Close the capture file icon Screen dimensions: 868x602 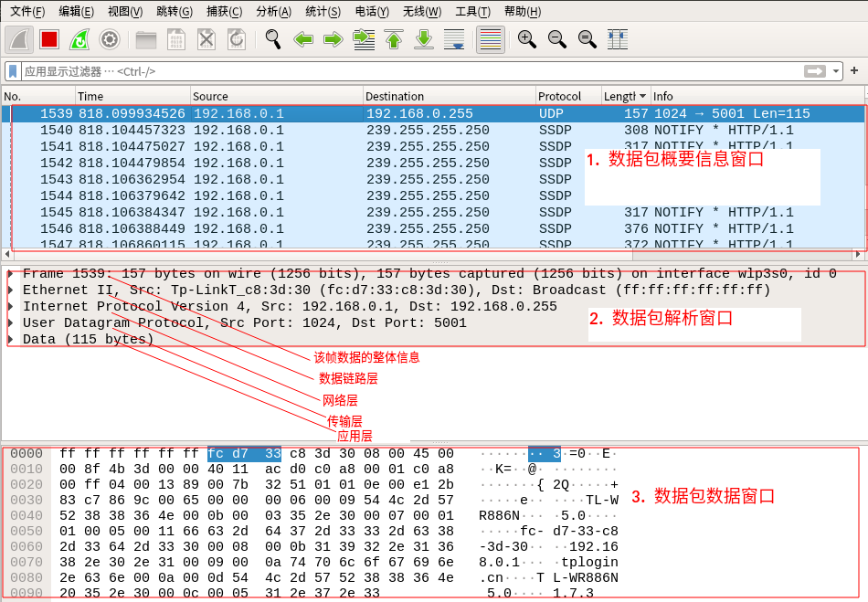[x=206, y=40]
